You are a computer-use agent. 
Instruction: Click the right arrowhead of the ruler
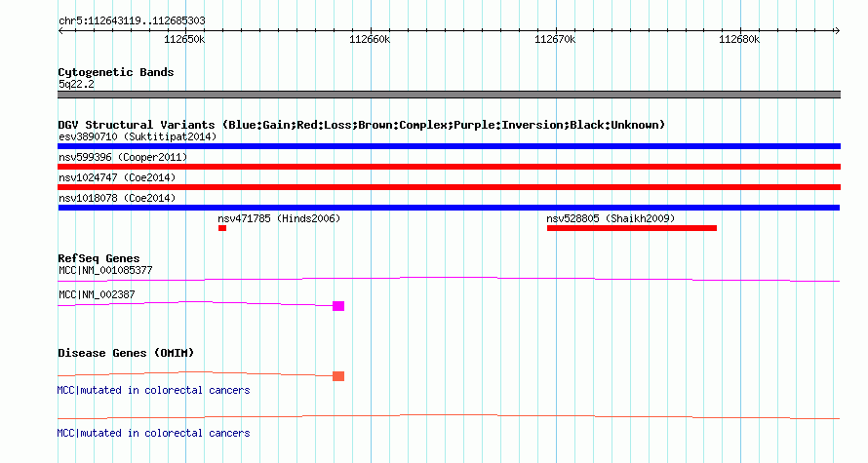pos(837,31)
